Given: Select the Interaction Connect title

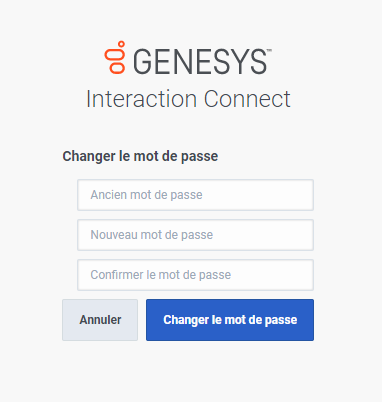Looking at the screenshot, I should coord(188,99).
